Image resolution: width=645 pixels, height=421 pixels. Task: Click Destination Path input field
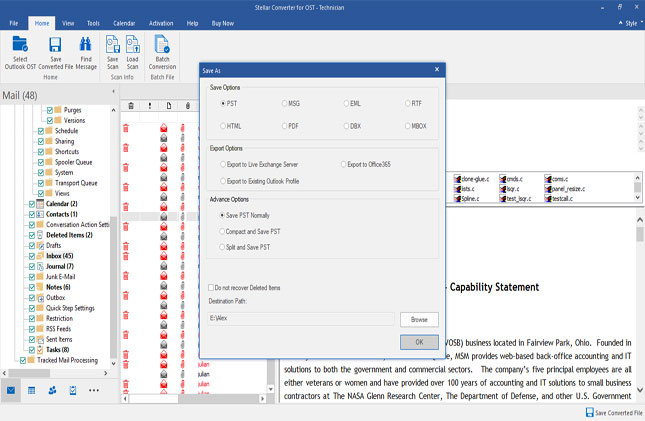[x=301, y=318]
